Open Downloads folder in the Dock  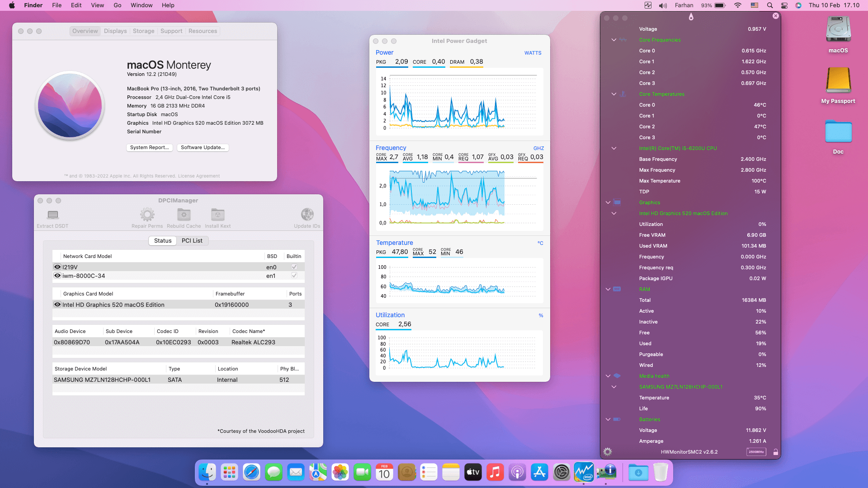click(638, 473)
